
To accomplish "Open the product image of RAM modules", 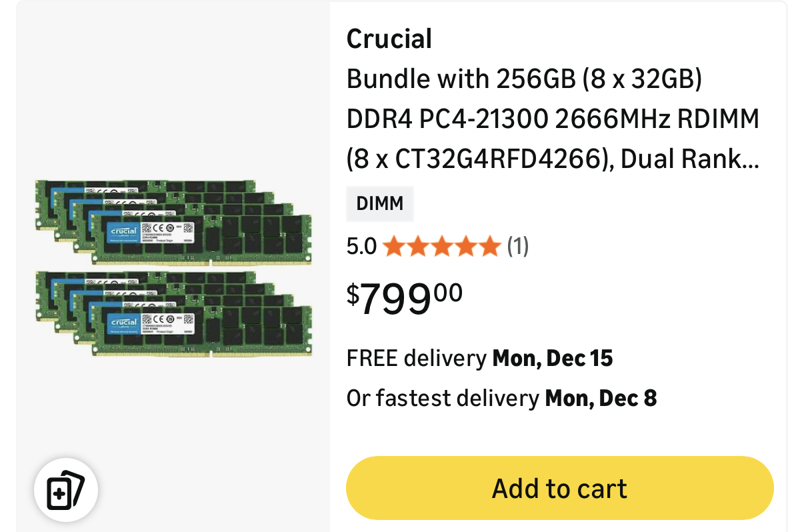I will (173, 267).
